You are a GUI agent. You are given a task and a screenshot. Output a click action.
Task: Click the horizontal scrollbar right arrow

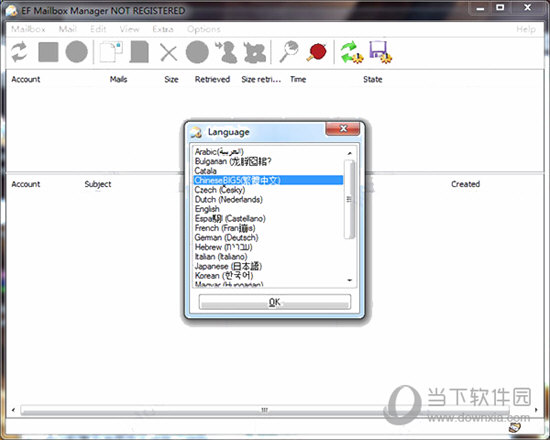pyautogui.click(x=536, y=409)
